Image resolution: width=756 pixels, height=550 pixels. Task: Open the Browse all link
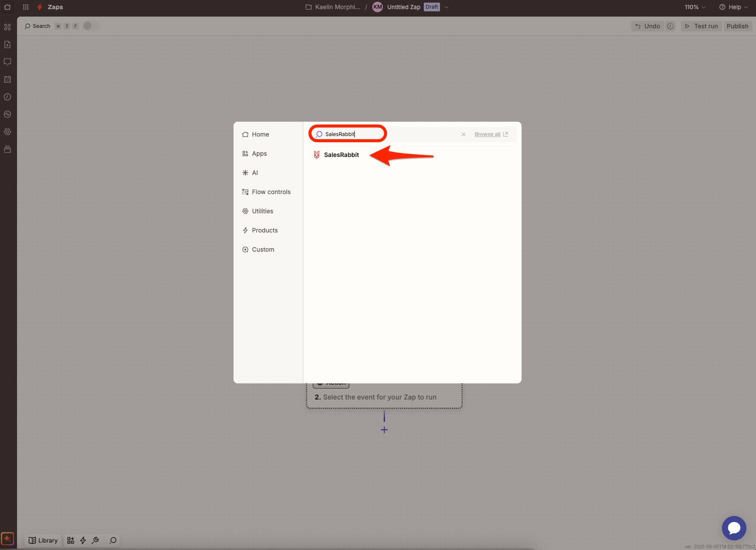[487, 134]
